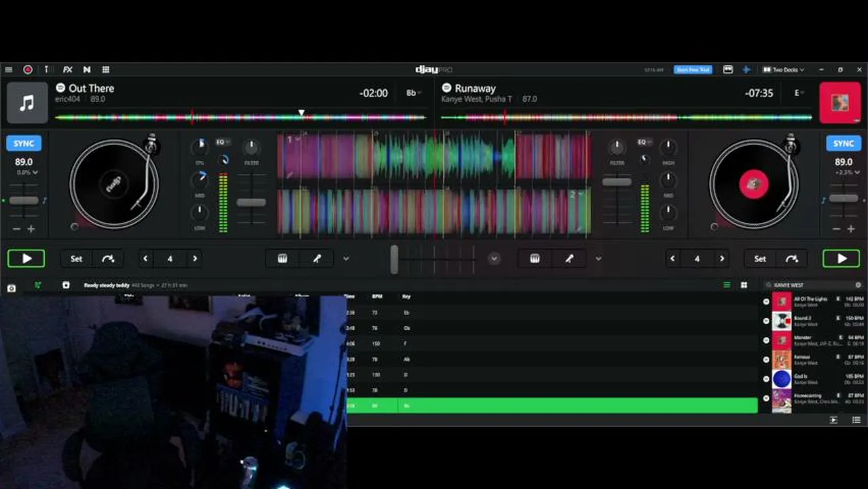Nudge left deck tempo up with plus
Image resolution: width=868 pixels, height=489 pixels.
(31, 229)
